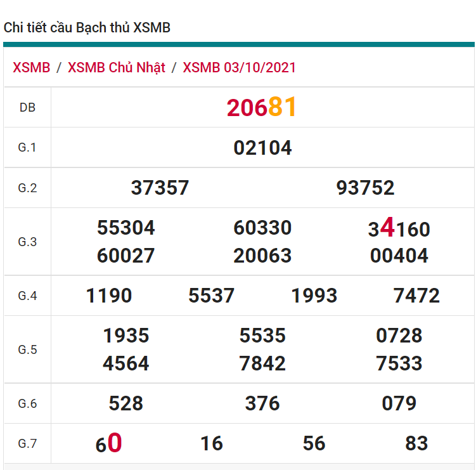The image size is (476, 470).
Task: Click G.5 number 7533
Action: point(399,363)
